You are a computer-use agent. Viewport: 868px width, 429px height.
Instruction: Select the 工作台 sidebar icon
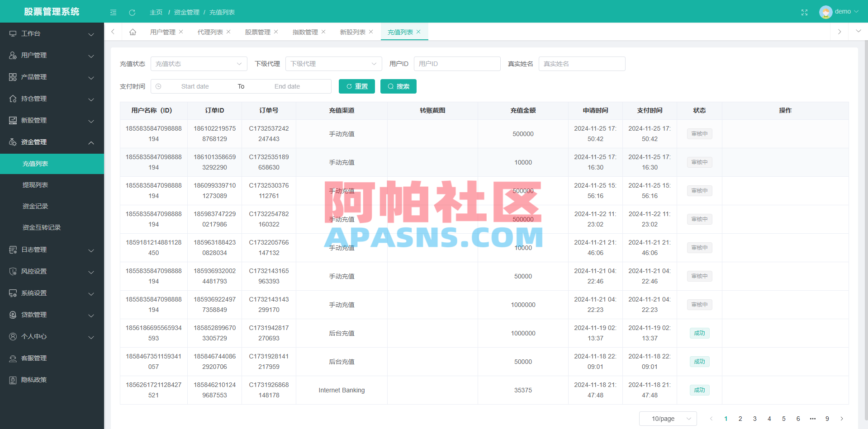[13, 33]
